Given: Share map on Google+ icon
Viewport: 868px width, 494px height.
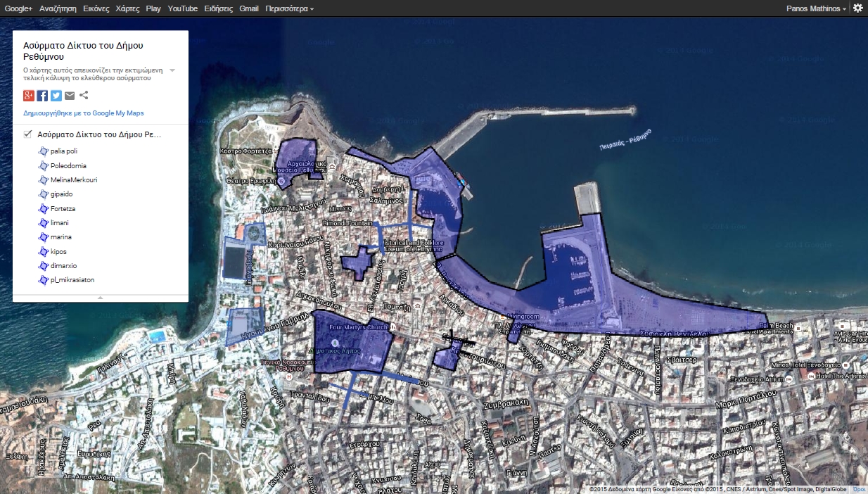Looking at the screenshot, I should coord(29,96).
